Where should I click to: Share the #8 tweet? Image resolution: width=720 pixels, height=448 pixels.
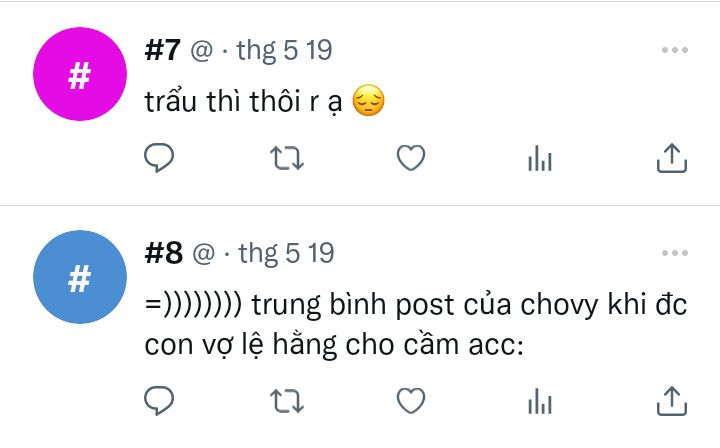(x=672, y=401)
